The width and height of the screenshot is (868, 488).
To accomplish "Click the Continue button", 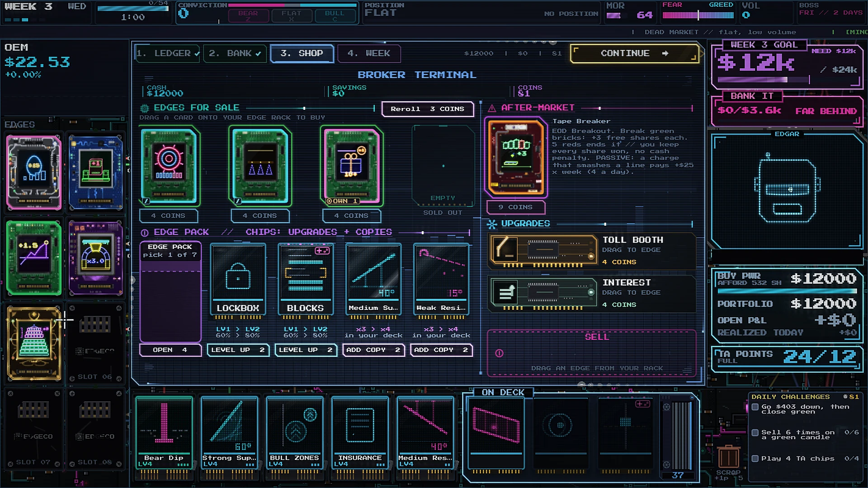I will 634,53.
